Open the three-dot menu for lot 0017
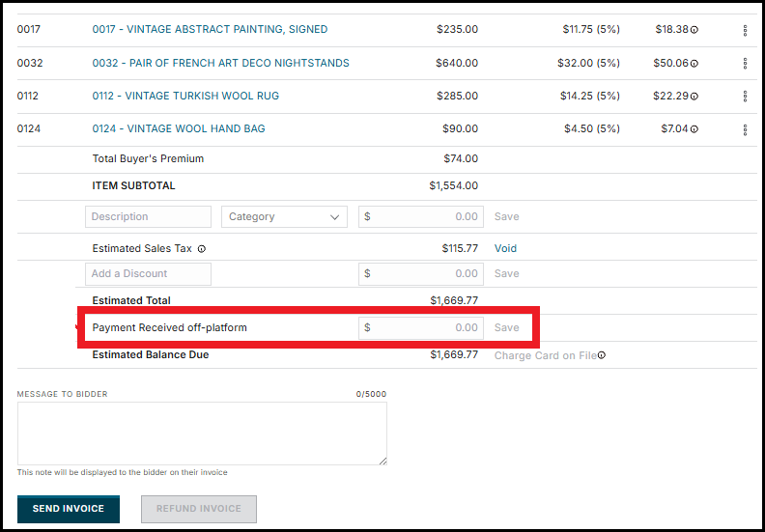Viewport: 765px width, 532px height. (x=745, y=30)
